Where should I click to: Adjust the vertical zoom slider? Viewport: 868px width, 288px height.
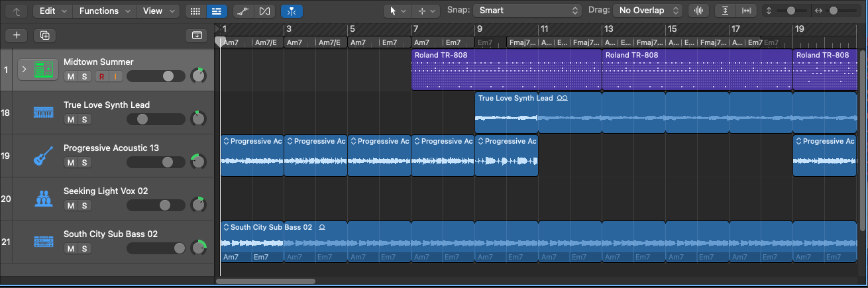pos(792,11)
